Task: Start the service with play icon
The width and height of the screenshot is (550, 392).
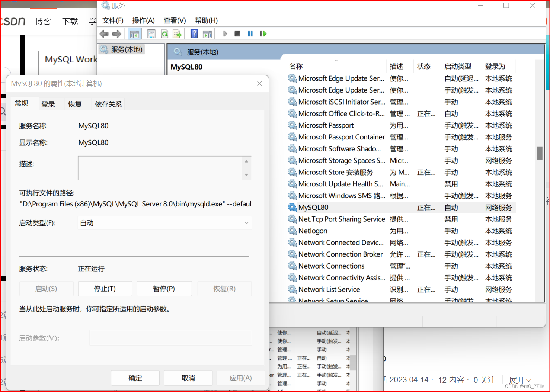Action: click(x=225, y=34)
